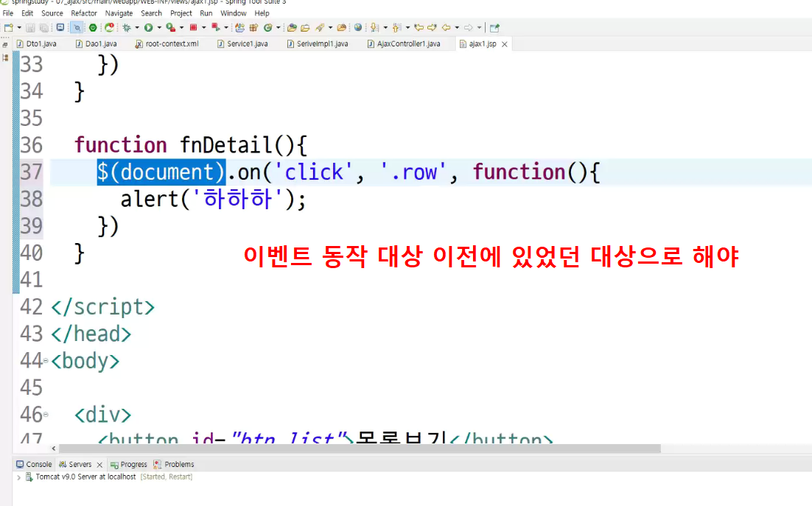Switch to the root-context.xml editor tab
Viewport: 812px width, 506px height.
(167, 44)
